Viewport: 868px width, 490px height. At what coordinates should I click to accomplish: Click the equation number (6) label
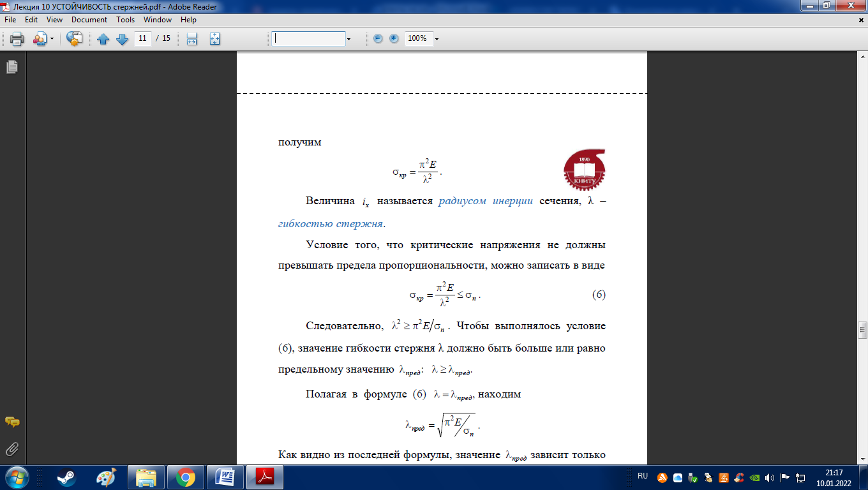(x=599, y=295)
